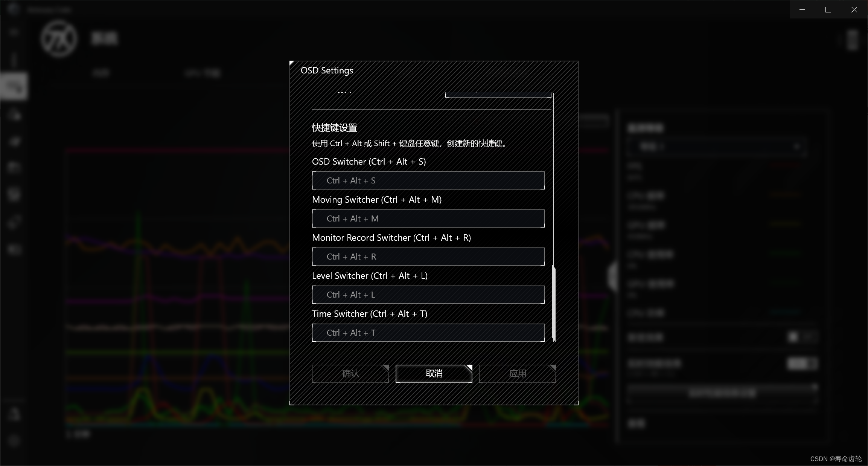The image size is (868, 466).
Task: Click the 取消 cancel button
Action: 434,373
